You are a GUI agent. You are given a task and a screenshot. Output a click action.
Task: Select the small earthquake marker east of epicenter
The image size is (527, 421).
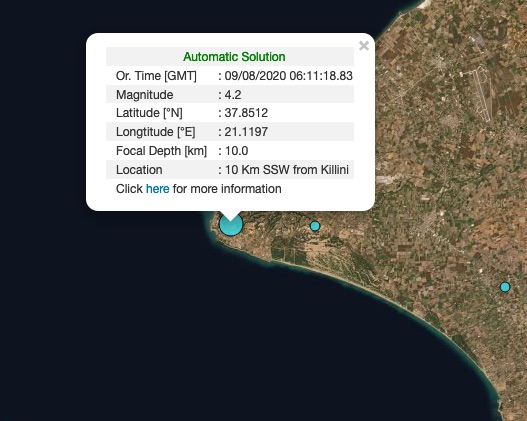[x=315, y=226]
